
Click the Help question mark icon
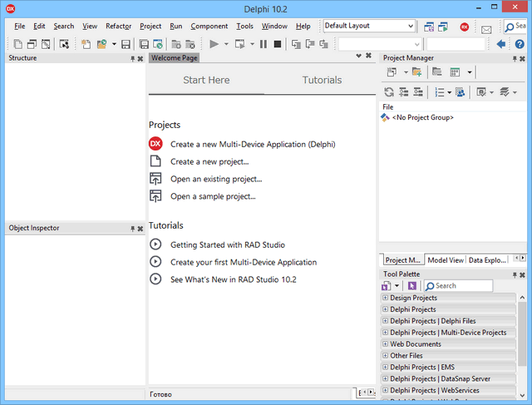520,43
